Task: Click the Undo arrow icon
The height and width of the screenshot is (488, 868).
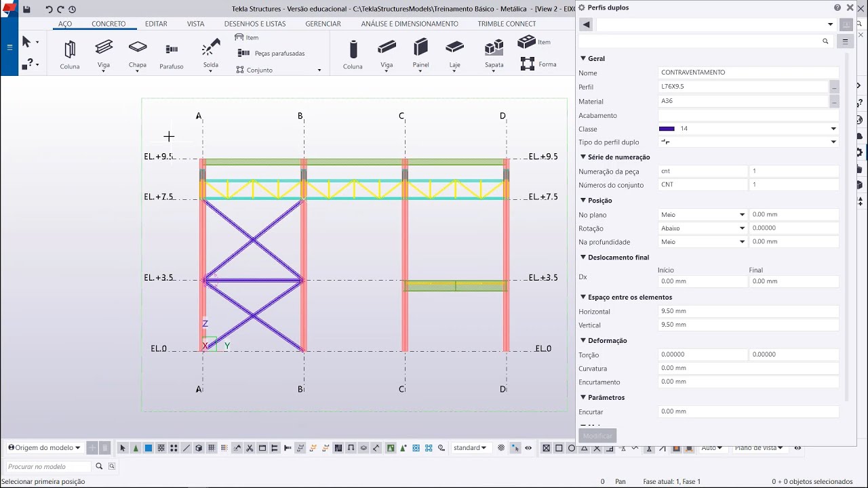Action: (x=49, y=9)
